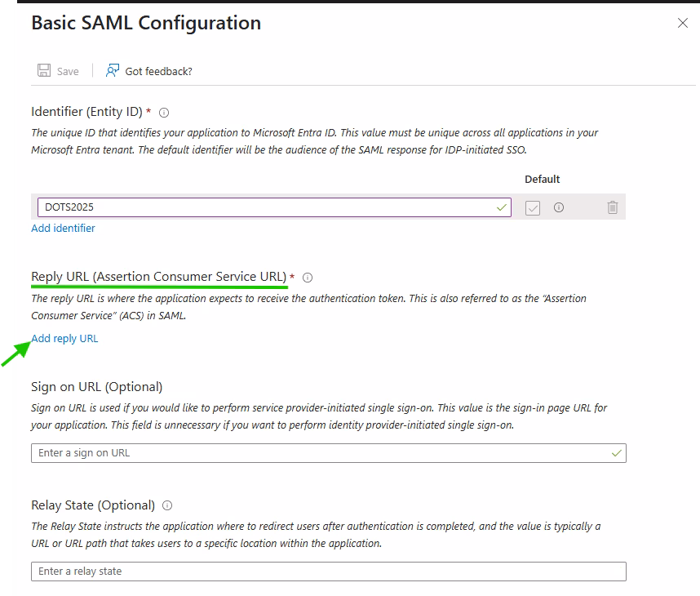Image resolution: width=700 pixels, height=596 pixels.
Task: Click the Enter a sign on URL field
Action: click(318, 453)
